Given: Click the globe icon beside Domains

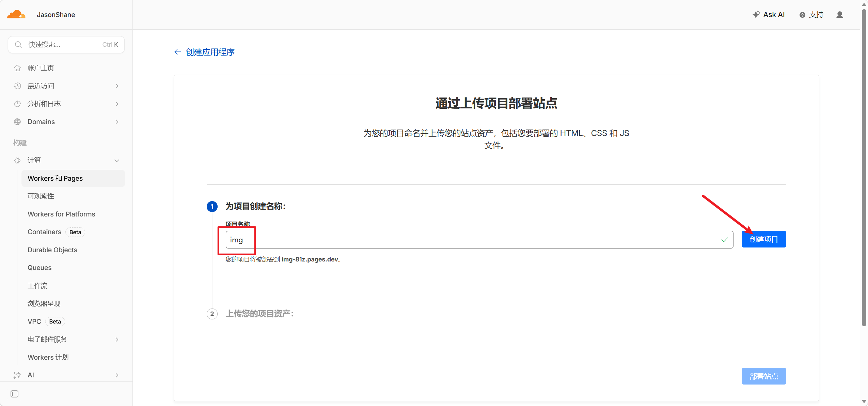Looking at the screenshot, I should tap(17, 122).
